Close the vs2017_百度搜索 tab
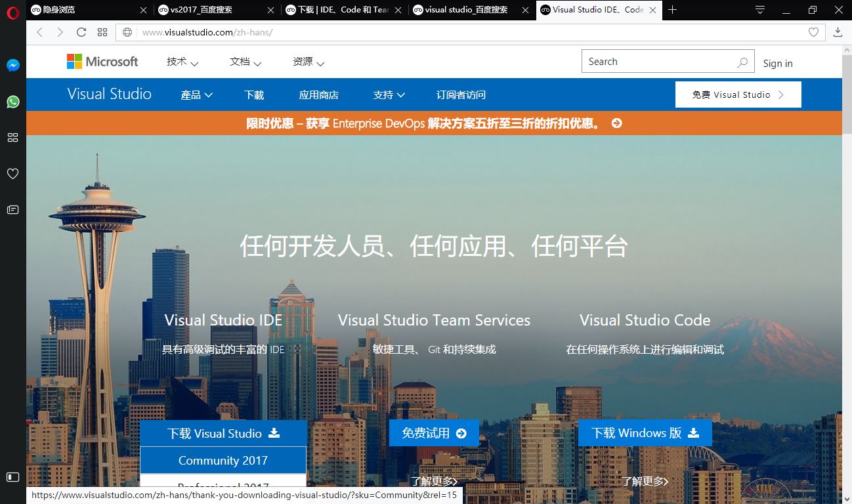This screenshot has height=504, width=852. [271, 10]
